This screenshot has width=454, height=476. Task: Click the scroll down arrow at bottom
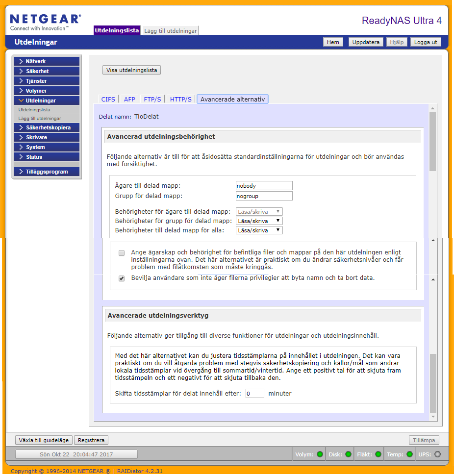coord(433,417)
